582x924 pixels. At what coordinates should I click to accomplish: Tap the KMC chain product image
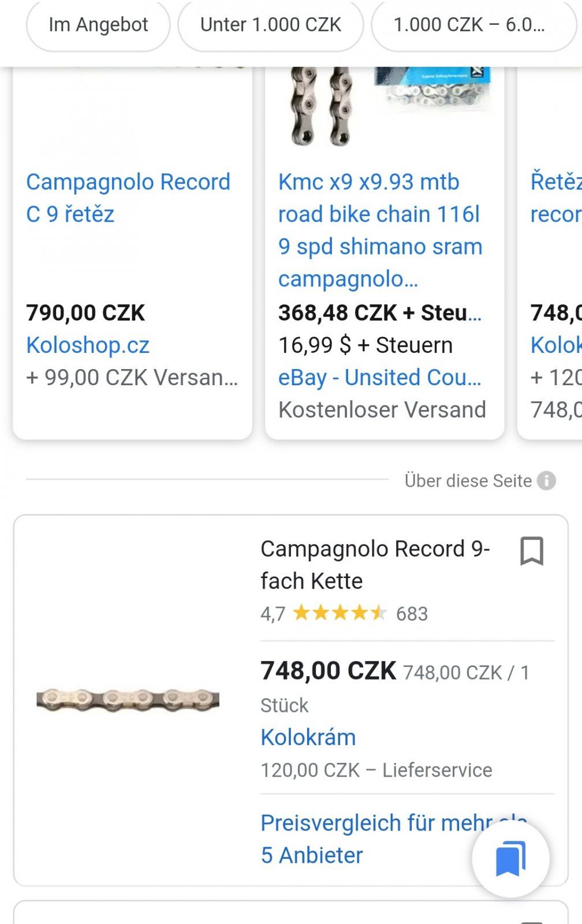point(385,107)
